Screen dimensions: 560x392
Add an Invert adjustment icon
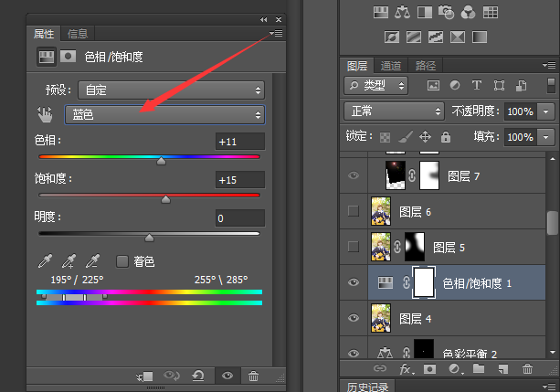click(x=392, y=37)
